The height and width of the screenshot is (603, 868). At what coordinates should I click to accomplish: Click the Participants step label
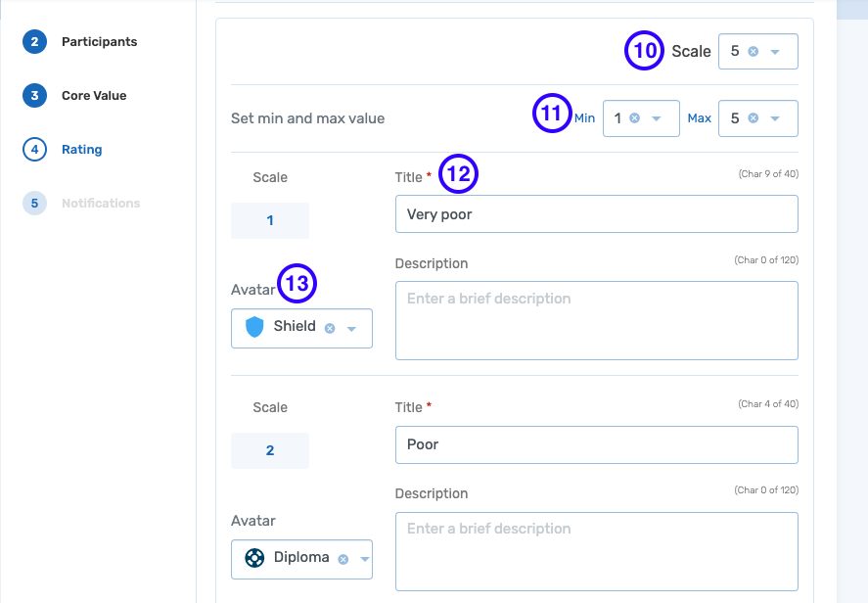[x=99, y=42]
